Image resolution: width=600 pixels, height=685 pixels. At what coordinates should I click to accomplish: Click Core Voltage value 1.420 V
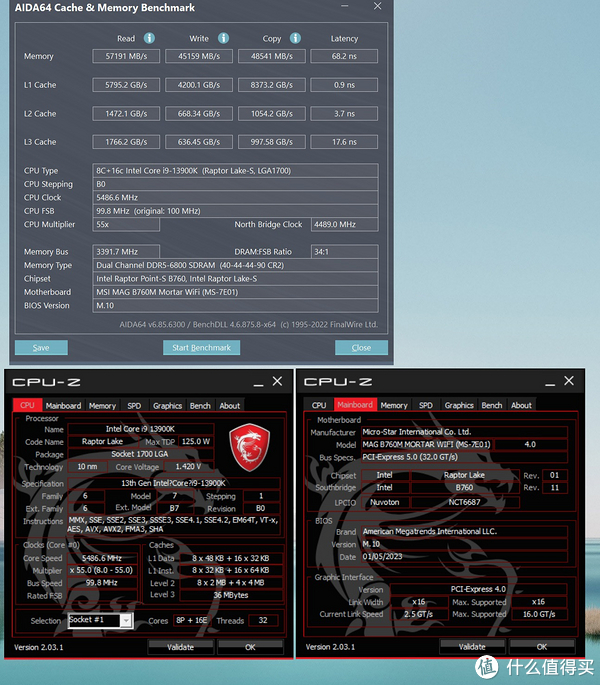188,467
